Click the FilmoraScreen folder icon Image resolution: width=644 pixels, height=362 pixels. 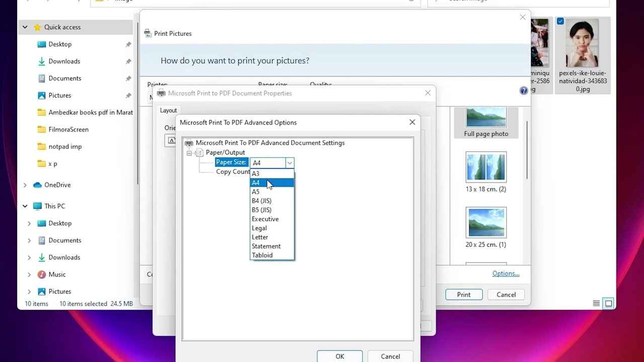coord(42,130)
